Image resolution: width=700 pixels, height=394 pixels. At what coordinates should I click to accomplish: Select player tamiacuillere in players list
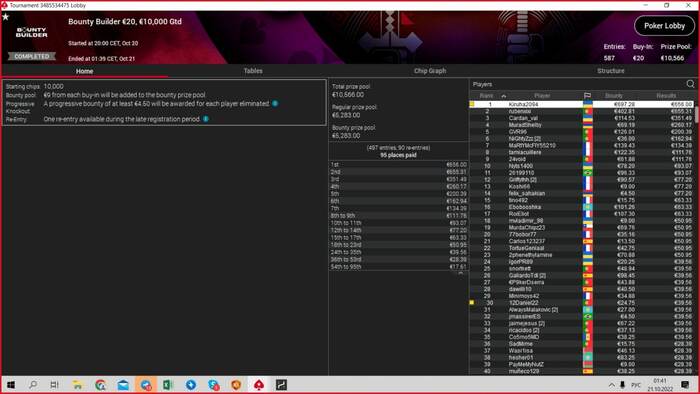coord(581,152)
